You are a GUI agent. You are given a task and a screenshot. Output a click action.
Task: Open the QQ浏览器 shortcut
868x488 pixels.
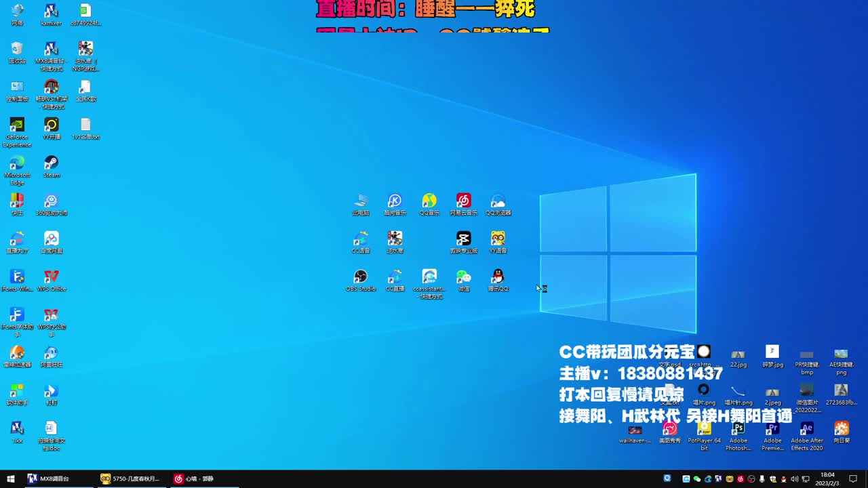(498, 205)
